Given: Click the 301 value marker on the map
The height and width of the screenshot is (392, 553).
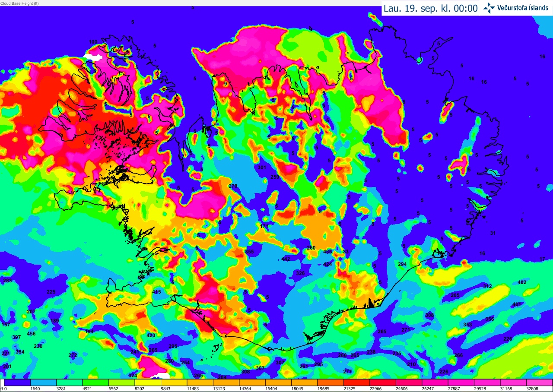Looking at the screenshot, I should 262,167.
